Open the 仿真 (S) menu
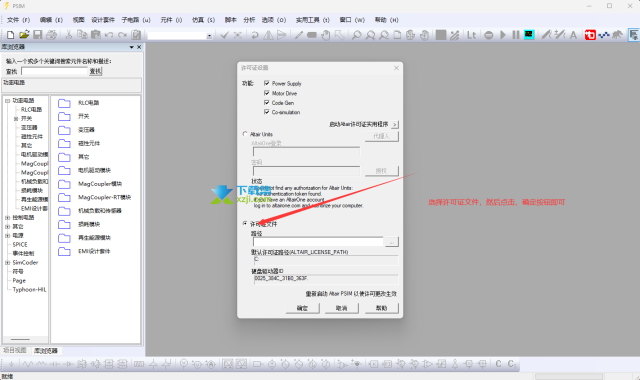This screenshot has height=380, width=640. (203, 20)
